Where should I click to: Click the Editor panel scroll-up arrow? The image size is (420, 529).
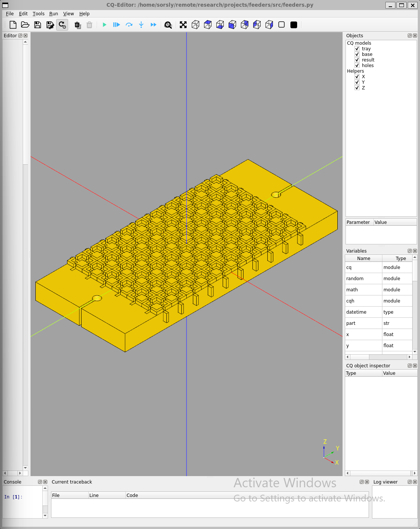coord(25,42)
